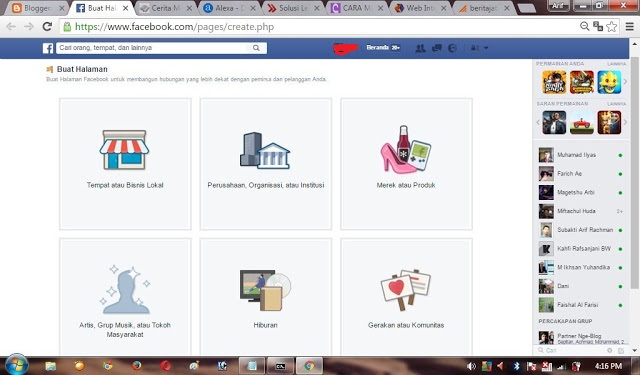This screenshot has height=375, width=640.
Task: Open the messages icon in the Facebook bar
Action: coord(437,48)
